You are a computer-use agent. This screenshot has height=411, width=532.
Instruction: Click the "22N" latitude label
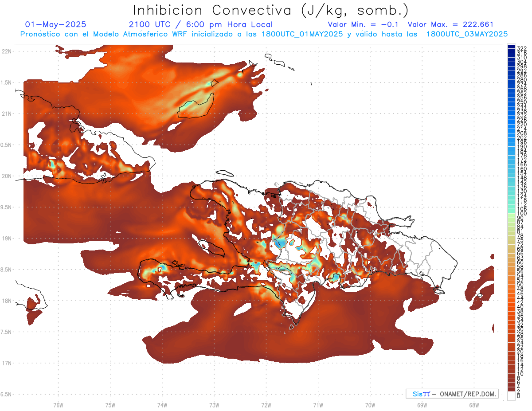[6, 51]
